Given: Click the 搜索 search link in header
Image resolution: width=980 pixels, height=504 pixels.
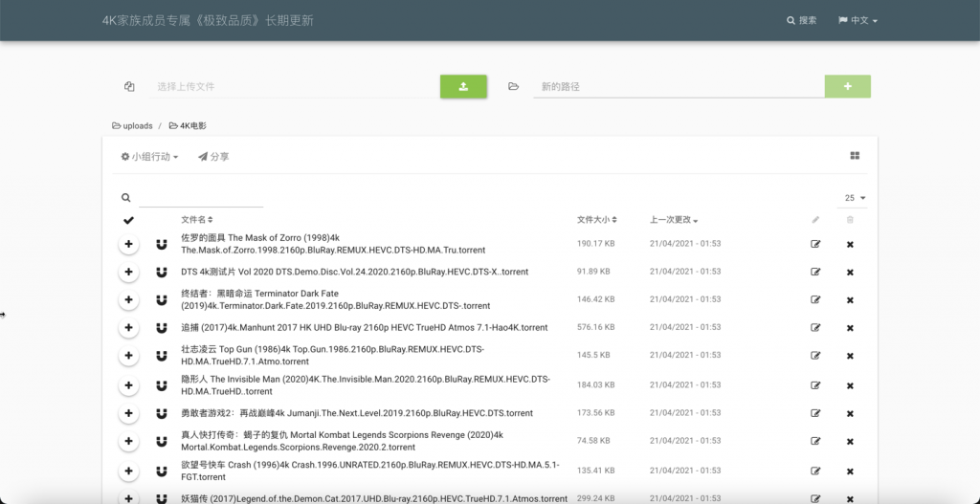Looking at the screenshot, I should pyautogui.click(x=802, y=21).
